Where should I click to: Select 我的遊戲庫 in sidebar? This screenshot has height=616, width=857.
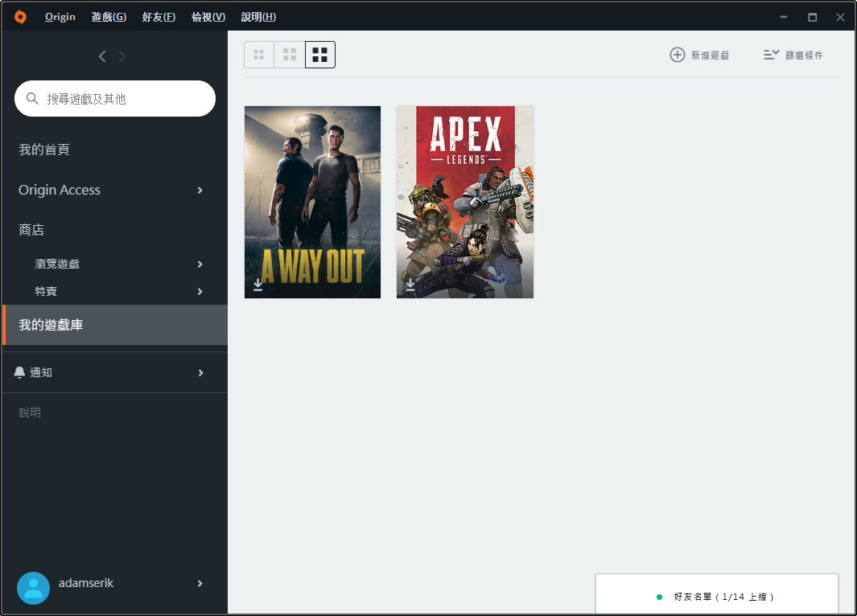115,325
